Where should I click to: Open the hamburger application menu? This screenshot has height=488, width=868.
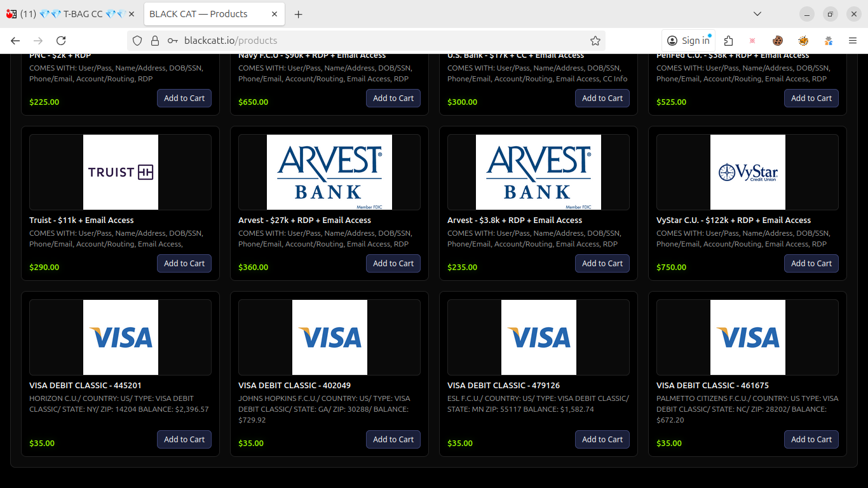[x=853, y=41]
